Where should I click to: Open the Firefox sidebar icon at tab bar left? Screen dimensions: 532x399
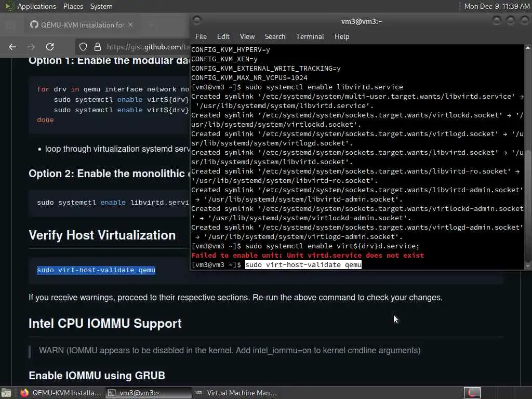pos(10,25)
